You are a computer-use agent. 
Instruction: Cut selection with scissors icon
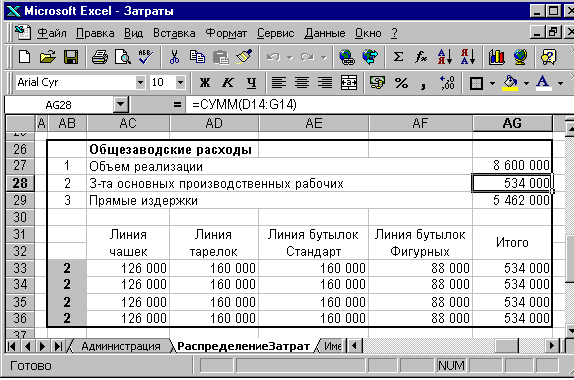pyautogui.click(x=174, y=57)
